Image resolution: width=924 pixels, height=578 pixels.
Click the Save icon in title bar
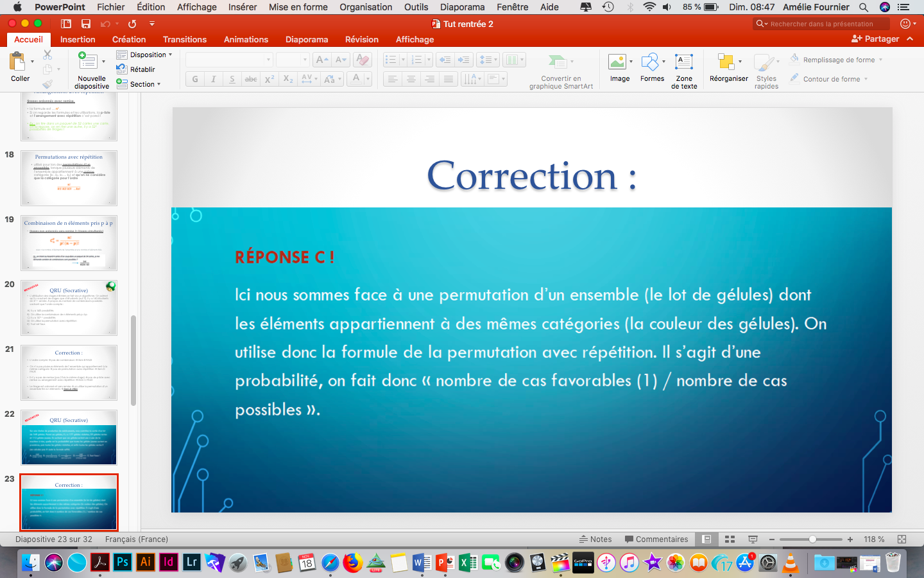click(x=85, y=24)
